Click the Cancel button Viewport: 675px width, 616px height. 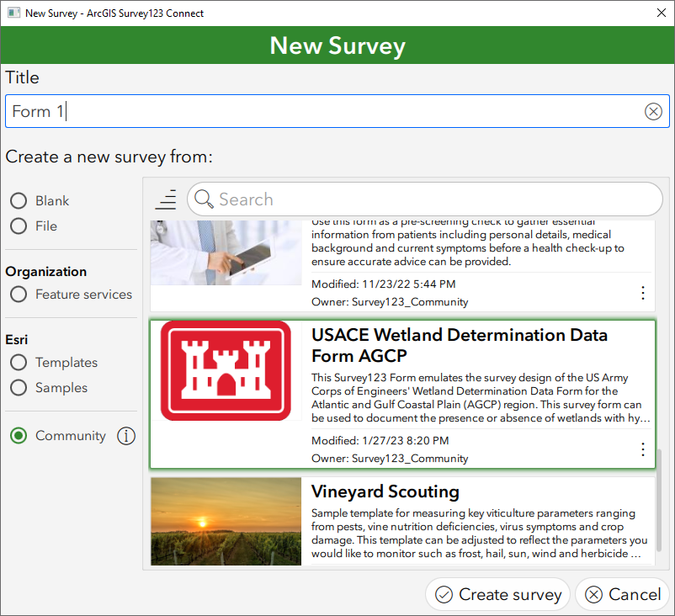coord(623,594)
